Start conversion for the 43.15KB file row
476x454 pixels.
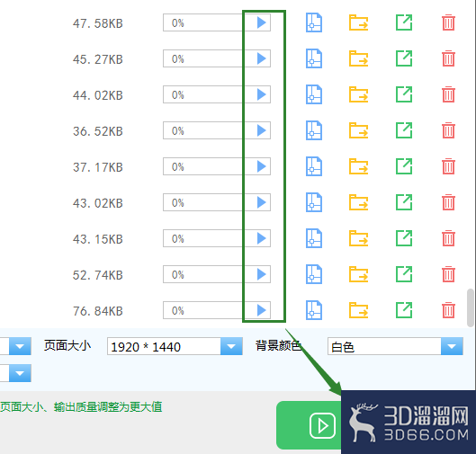(261, 238)
